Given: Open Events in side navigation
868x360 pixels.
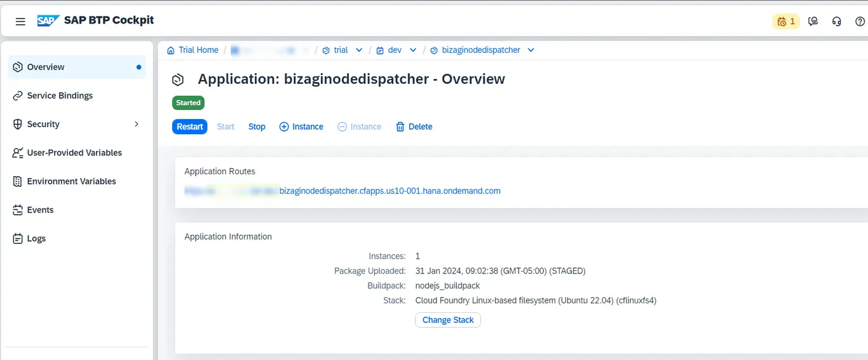Looking at the screenshot, I should point(77,210).
